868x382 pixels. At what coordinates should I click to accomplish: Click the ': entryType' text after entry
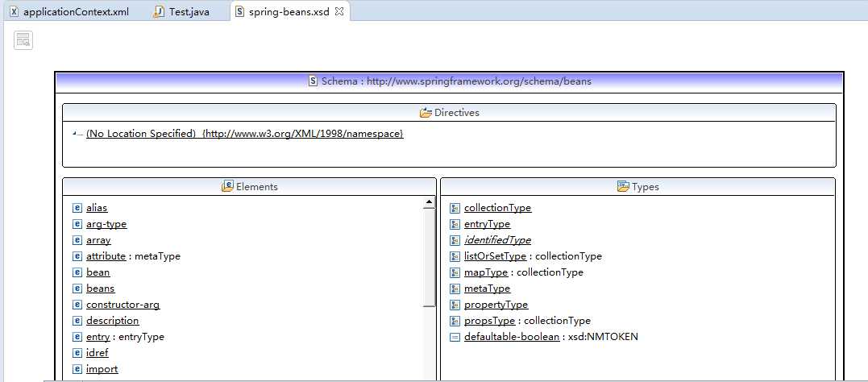139,337
